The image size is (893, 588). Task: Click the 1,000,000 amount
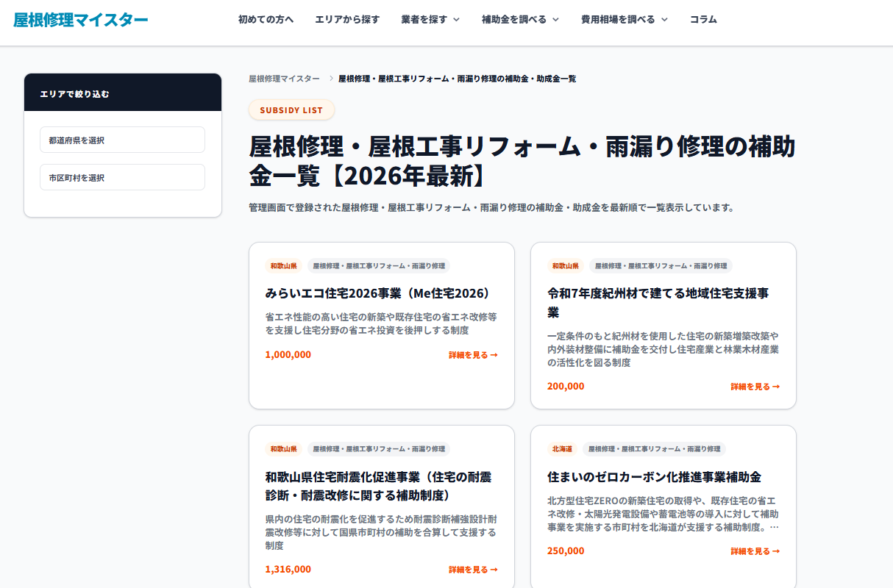(x=288, y=355)
